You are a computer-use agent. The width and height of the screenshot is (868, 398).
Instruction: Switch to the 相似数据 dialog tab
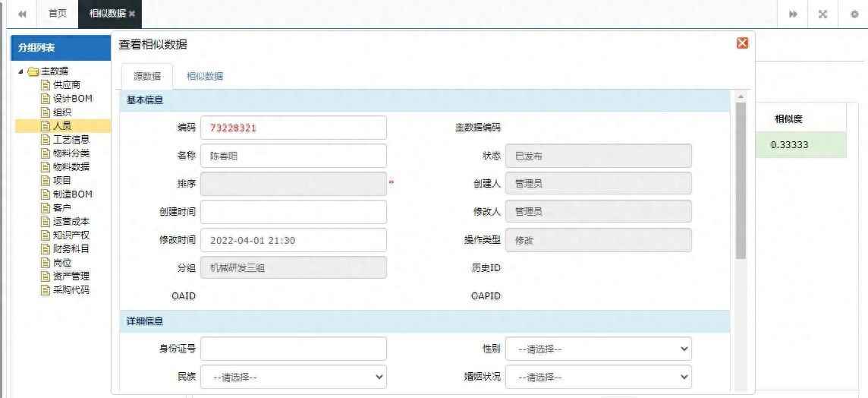coord(205,77)
